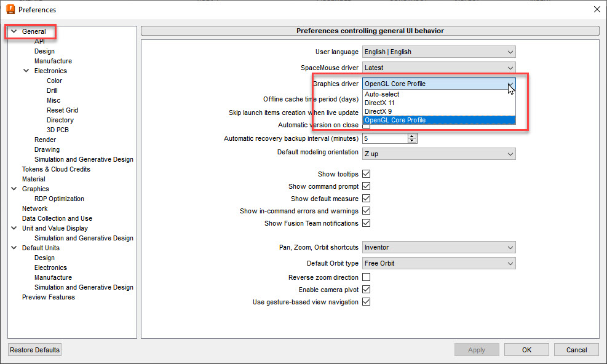
Task: Click the Cancel button
Action: click(576, 350)
